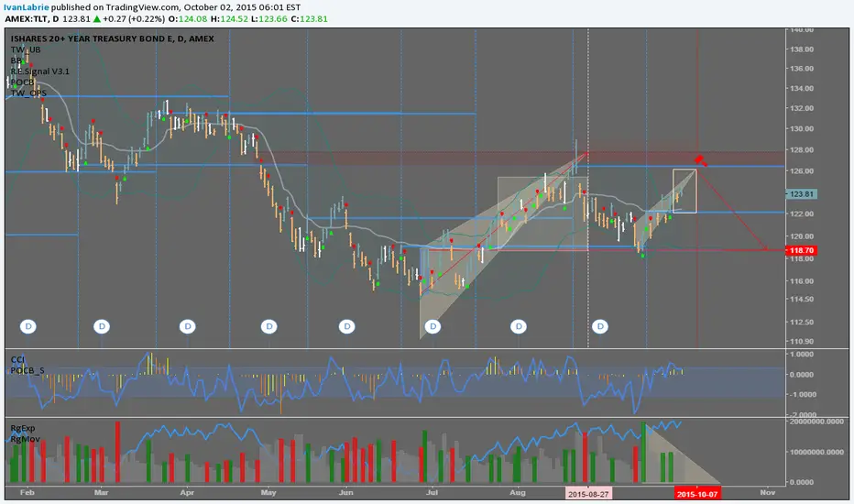Viewport: 854px width, 504px height.
Task: Click the dividend D marker above Aug
Action: click(518, 327)
